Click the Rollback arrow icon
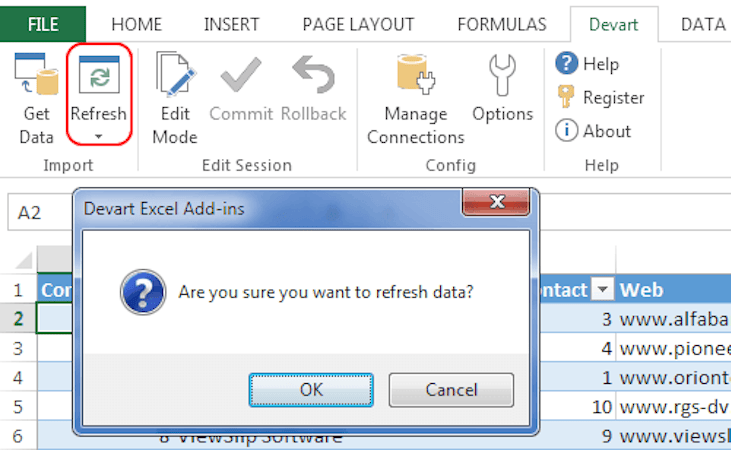731x450 pixels. 312,77
